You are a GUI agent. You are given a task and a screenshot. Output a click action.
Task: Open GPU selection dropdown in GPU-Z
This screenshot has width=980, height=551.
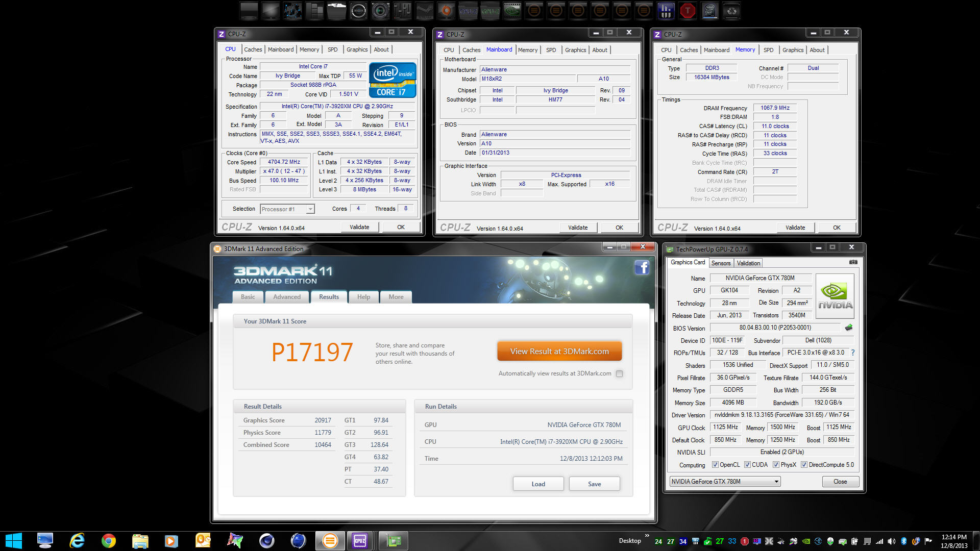pos(725,482)
